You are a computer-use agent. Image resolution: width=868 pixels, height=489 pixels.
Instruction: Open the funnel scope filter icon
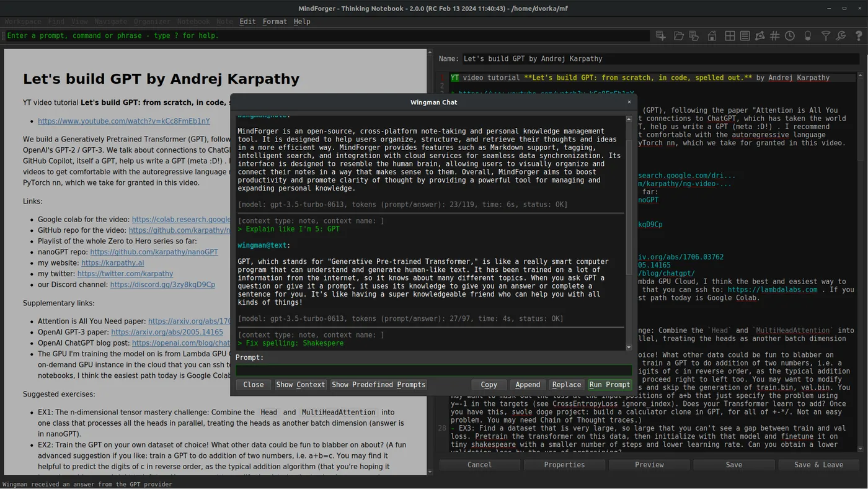(826, 36)
